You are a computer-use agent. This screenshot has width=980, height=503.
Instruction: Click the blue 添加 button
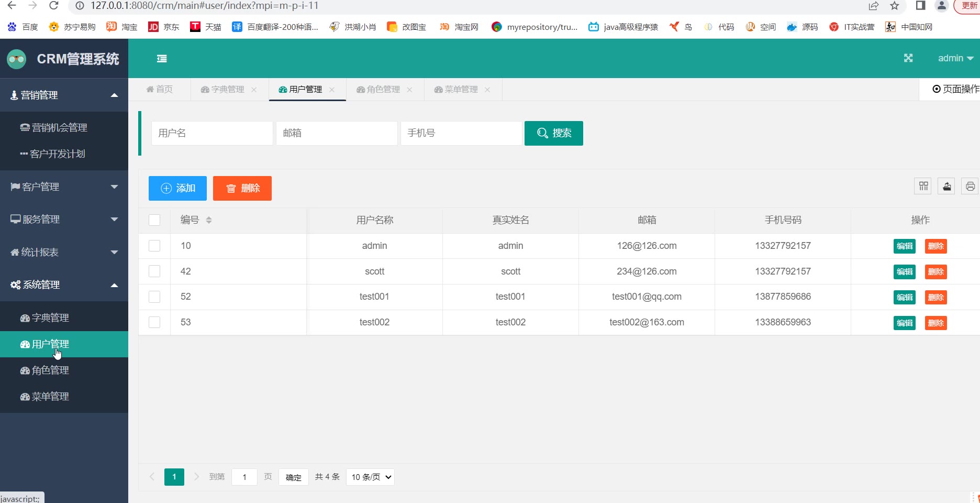point(177,188)
